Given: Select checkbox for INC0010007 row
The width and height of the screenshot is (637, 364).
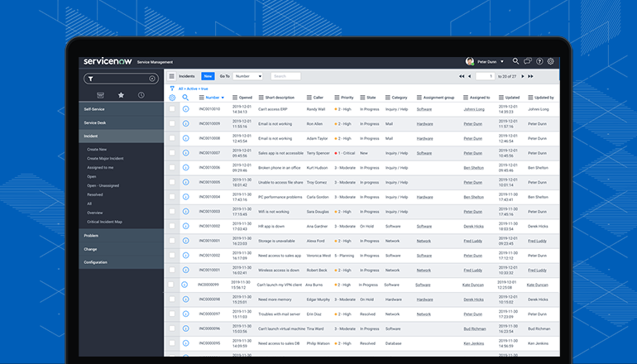Looking at the screenshot, I should click(x=172, y=153).
